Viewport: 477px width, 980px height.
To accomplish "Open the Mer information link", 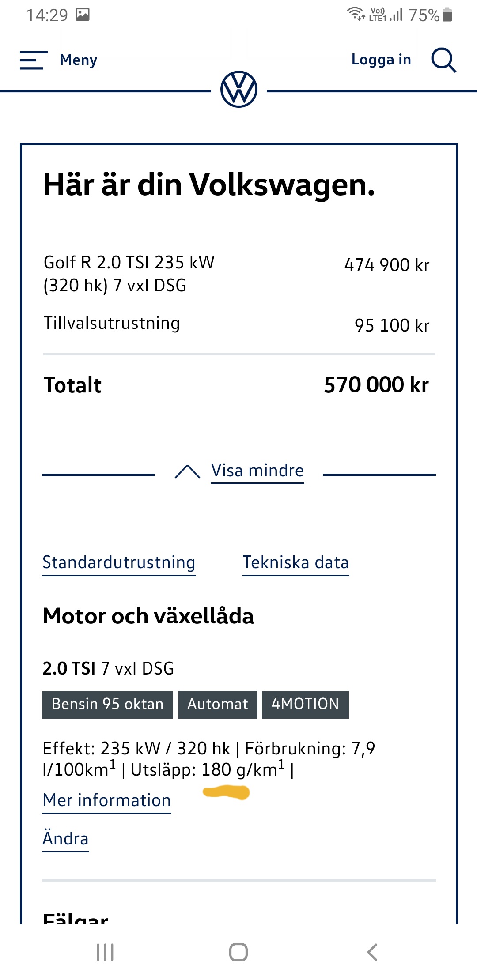I will click(107, 800).
